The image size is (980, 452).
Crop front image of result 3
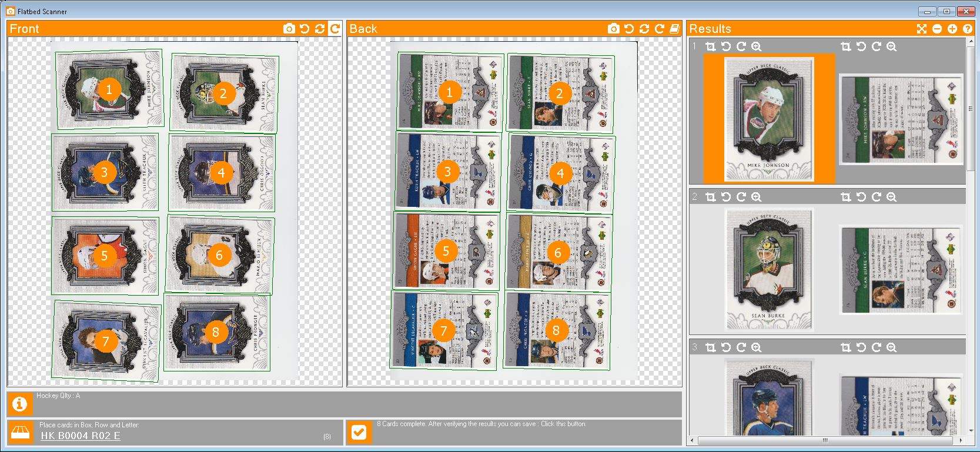coord(711,347)
